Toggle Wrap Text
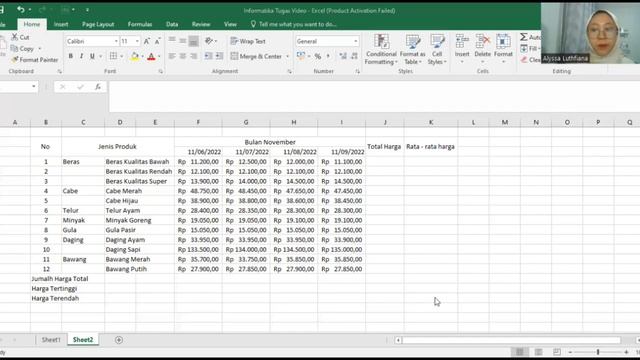This screenshot has height=360, width=640. (248, 41)
